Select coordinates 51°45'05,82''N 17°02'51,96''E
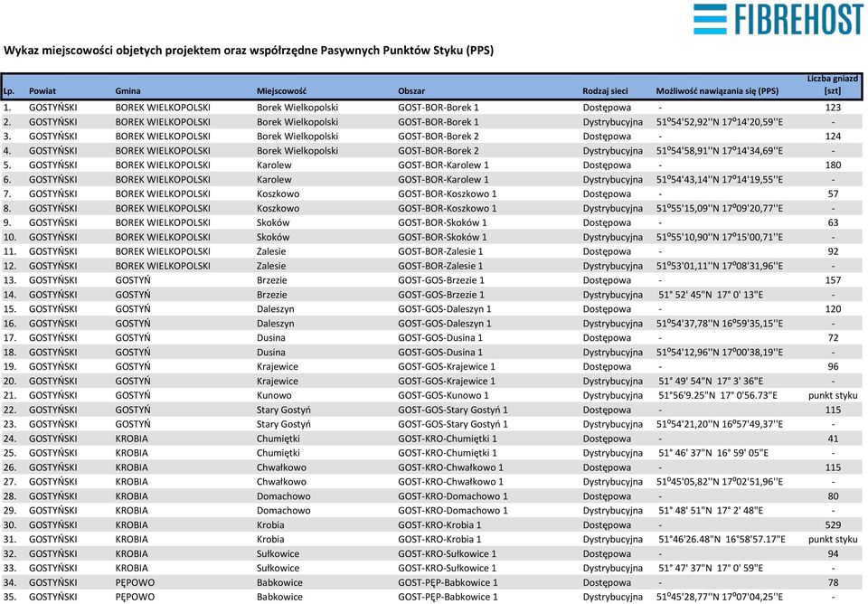 720,482
